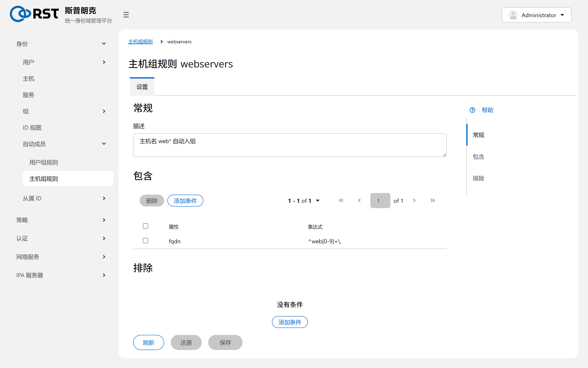Click the 删除 button in 包含 section
588x368 pixels.
pos(152,201)
